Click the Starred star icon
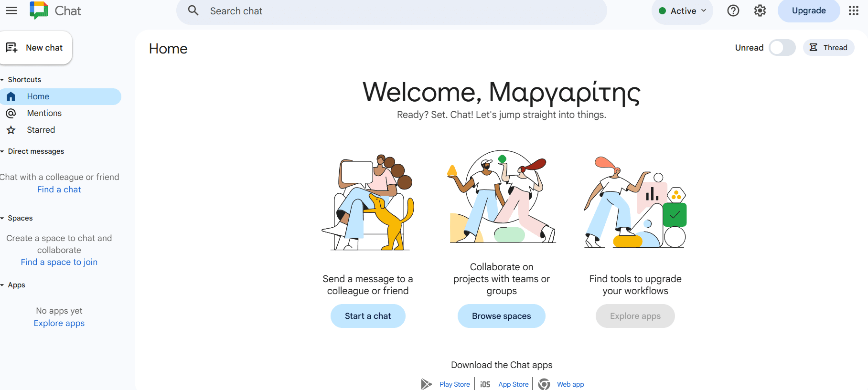868x390 pixels. click(x=11, y=130)
